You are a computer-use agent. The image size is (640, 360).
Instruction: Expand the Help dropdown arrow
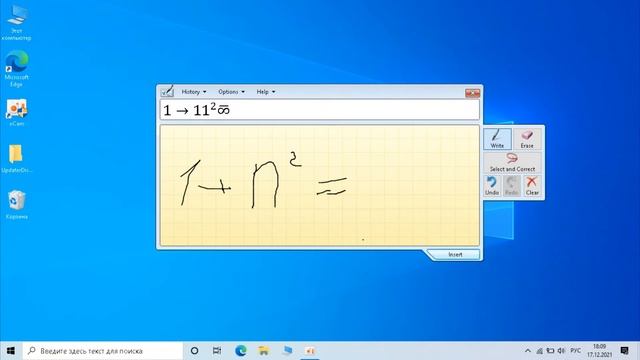pyautogui.click(x=273, y=92)
